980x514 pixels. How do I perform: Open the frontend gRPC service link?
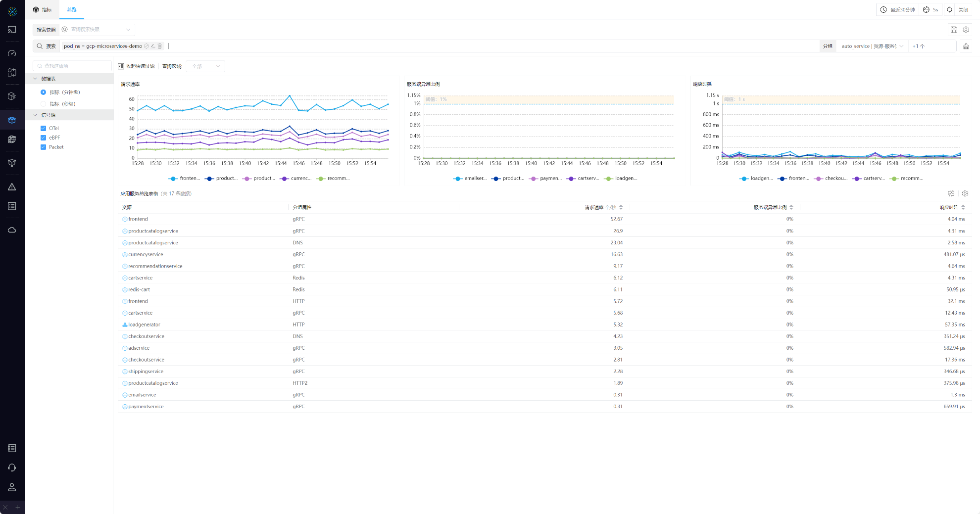click(138, 219)
